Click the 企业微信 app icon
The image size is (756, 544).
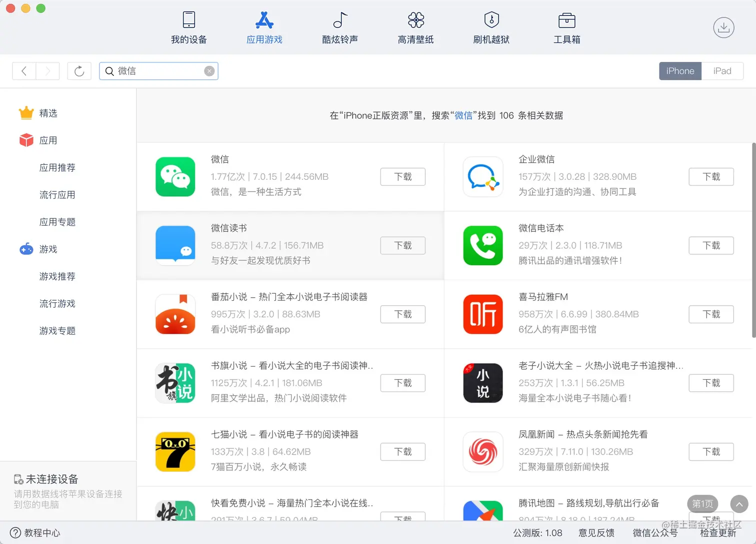click(482, 177)
